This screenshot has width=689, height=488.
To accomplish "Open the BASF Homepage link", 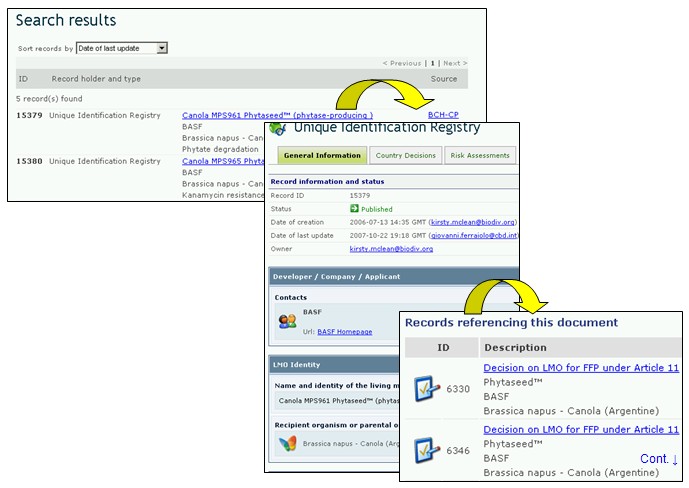I will (344, 332).
